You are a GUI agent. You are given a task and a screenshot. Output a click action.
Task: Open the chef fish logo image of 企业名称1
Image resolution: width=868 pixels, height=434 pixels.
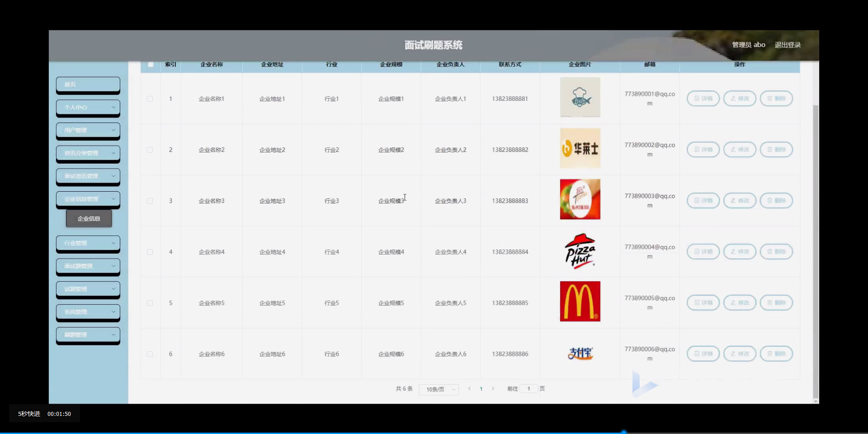(580, 97)
